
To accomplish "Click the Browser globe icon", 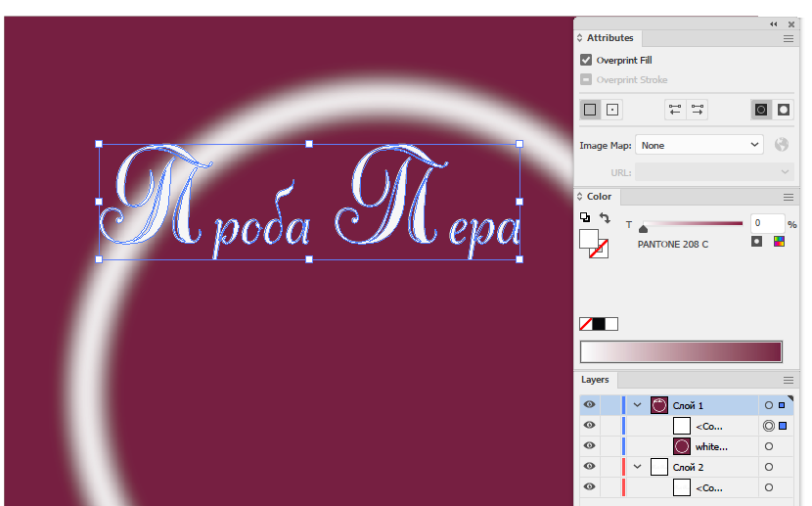I will point(782,145).
